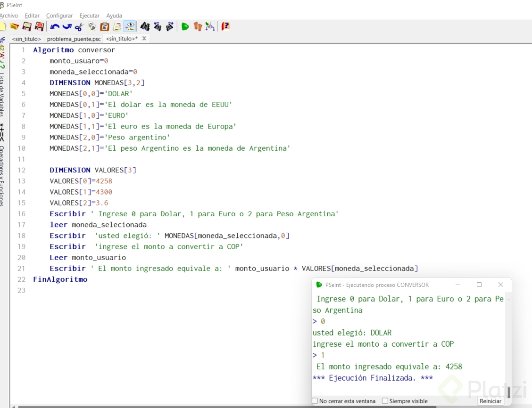Click the help question mark icon
The height and width of the screenshot is (408, 532).
(225, 27)
